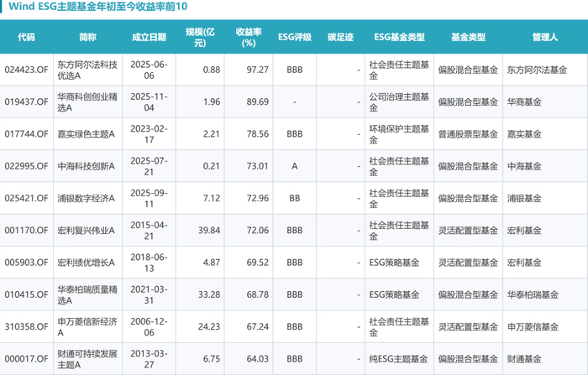Click the ESG基金类型 column header

pos(399,37)
